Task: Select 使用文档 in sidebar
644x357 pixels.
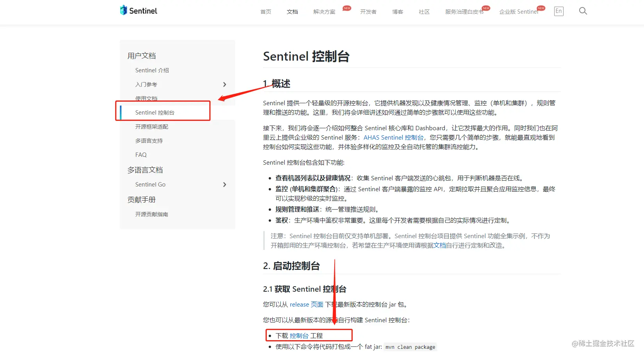Action: [146, 98]
